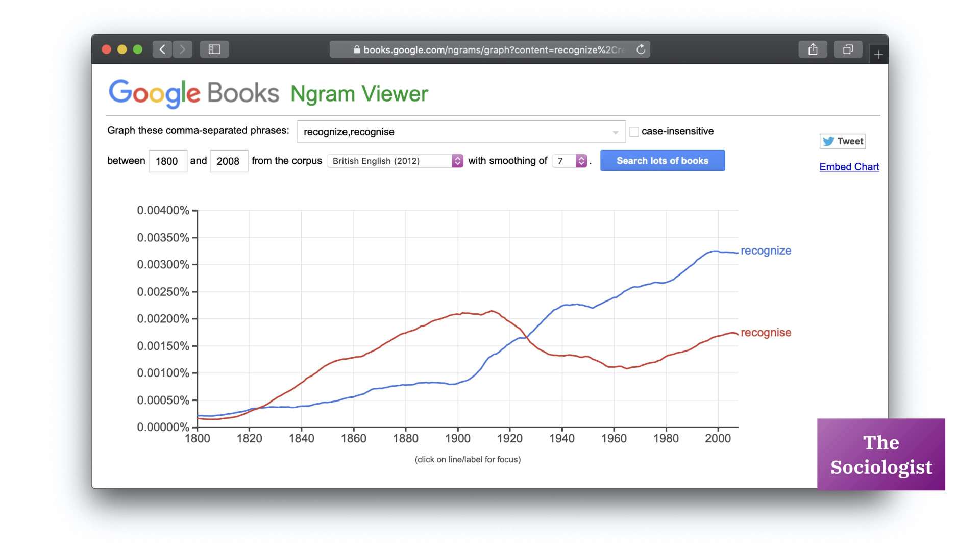This screenshot has width=980, height=551.
Task: Click the 'click on line/label for focus' note
Action: pos(468,459)
